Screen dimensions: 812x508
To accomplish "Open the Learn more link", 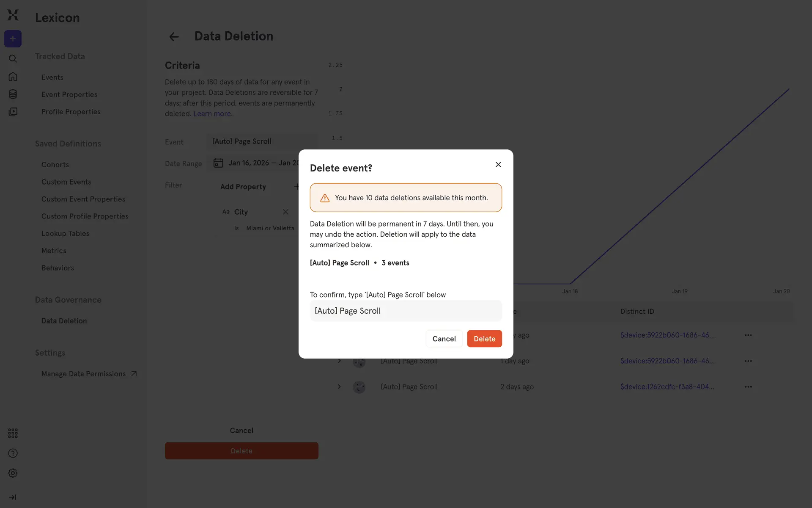I will click(212, 114).
